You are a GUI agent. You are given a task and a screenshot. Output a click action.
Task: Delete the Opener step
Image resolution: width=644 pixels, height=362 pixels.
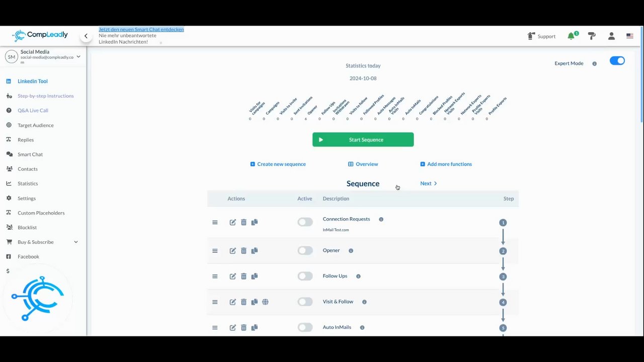(x=244, y=251)
